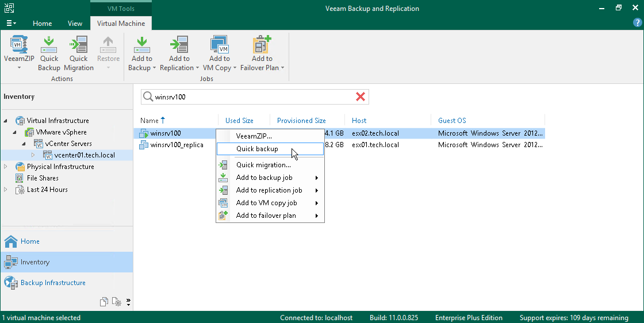Go to the Home navigation pane
The width and height of the screenshot is (644, 323).
(x=30, y=241)
